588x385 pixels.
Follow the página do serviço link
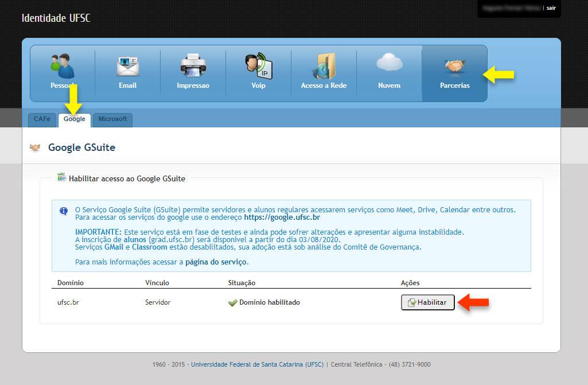coord(216,262)
